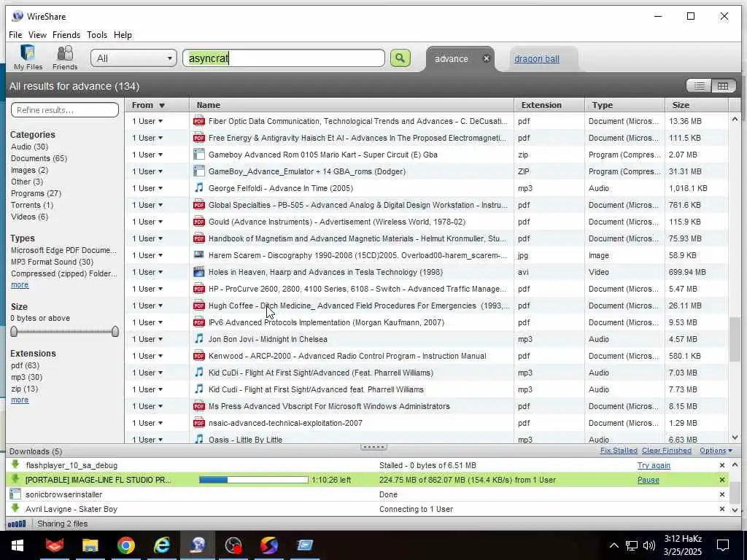
Task: Open the File menu
Action: pyautogui.click(x=15, y=35)
